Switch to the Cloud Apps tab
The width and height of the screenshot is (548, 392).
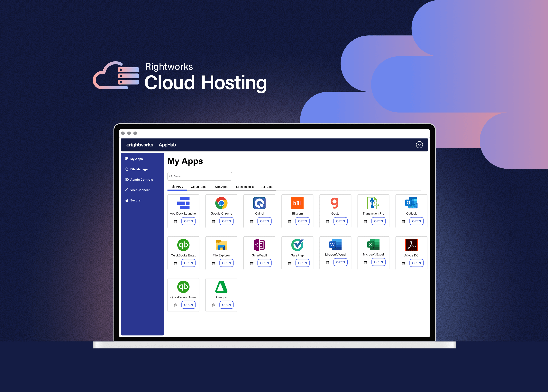198,187
